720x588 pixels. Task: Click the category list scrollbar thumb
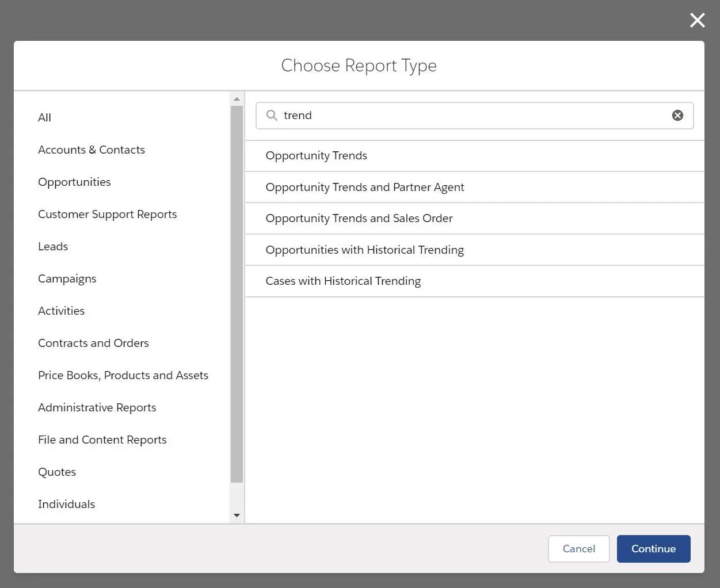(237, 294)
